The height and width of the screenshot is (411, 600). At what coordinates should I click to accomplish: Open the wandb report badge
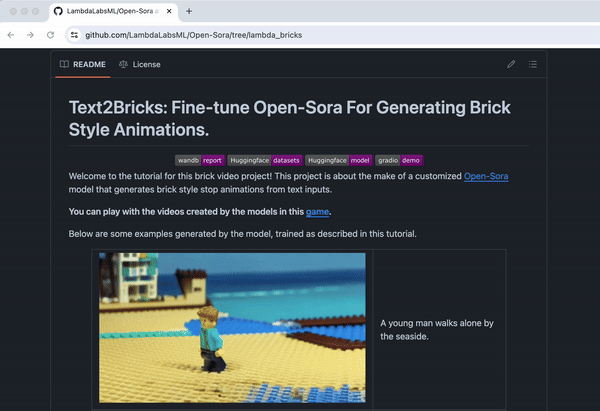[200, 160]
